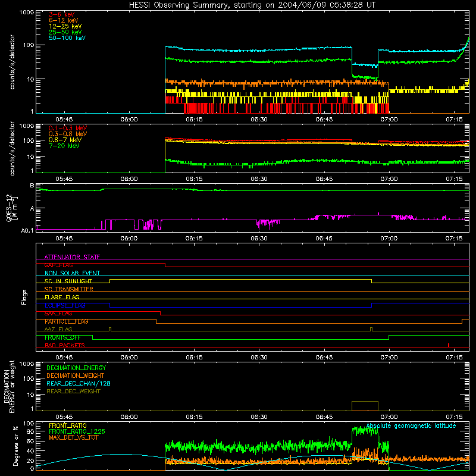Select the 3-6 keV legend label
The height and width of the screenshot is (476, 476).
62,14
